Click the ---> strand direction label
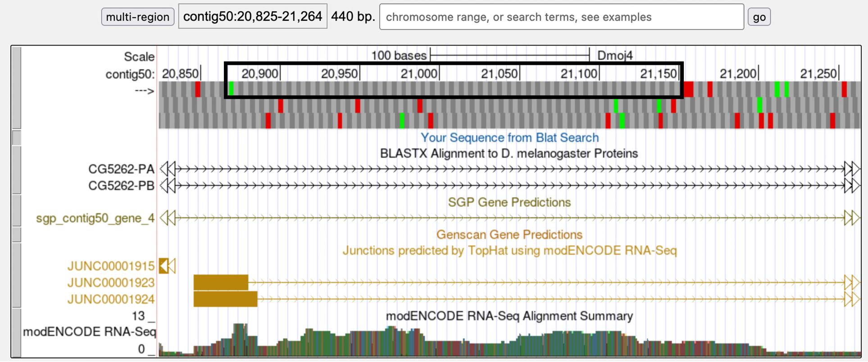The image size is (868, 362). (x=145, y=91)
